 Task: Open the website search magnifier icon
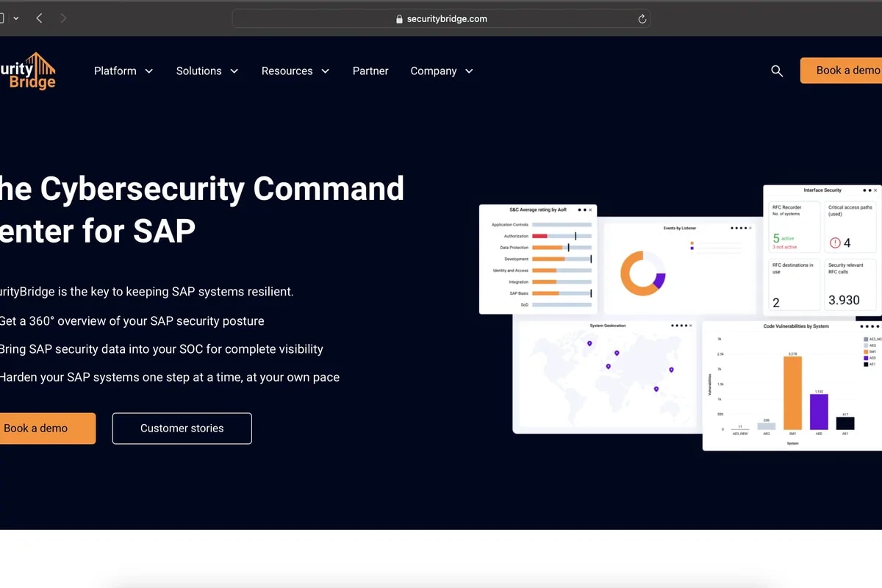click(777, 71)
